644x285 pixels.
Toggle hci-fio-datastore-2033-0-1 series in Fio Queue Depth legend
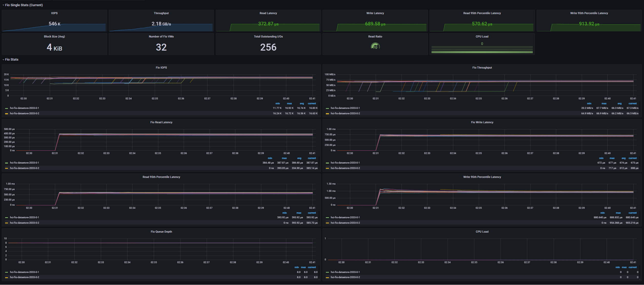25,272
